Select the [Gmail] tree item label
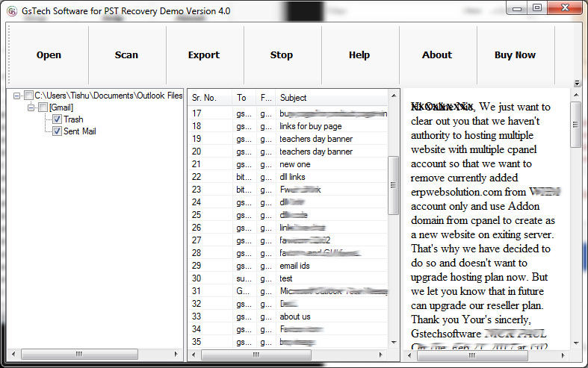This screenshot has width=588, height=368. click(x=61, y=107)
